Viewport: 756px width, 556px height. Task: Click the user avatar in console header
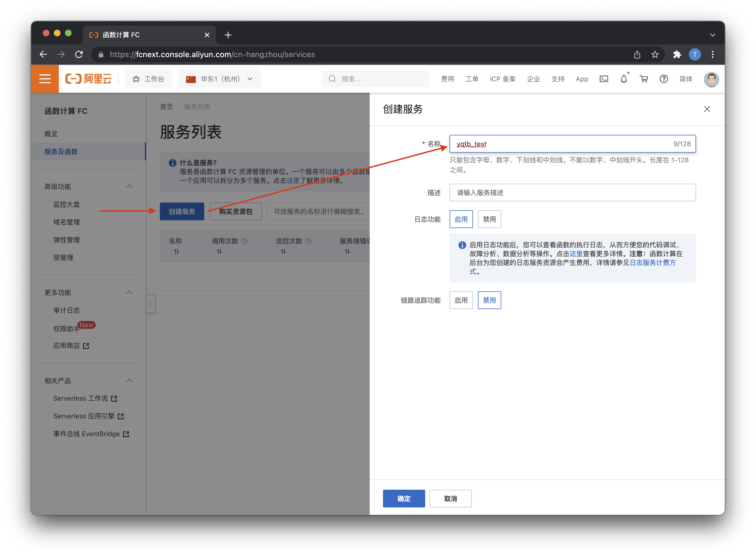(x=711, y=79)
